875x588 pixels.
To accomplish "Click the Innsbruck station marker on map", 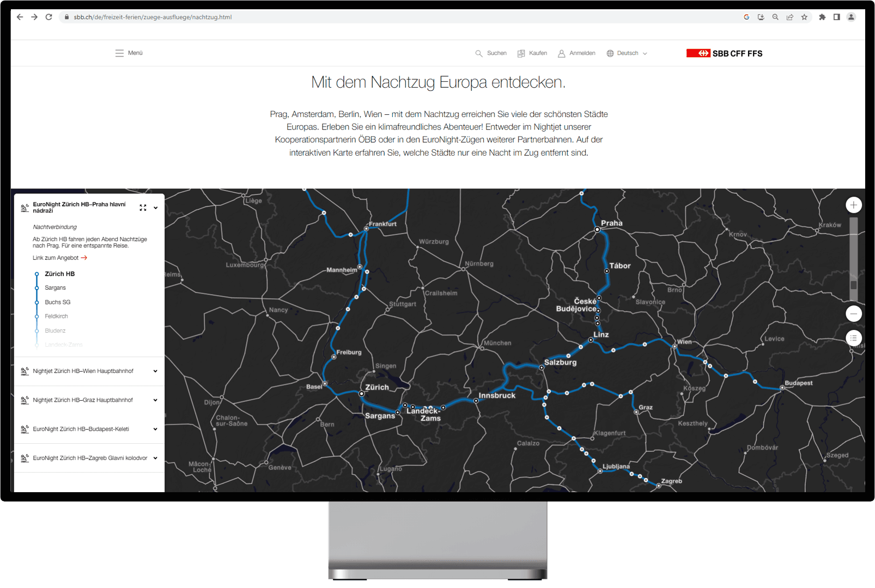I will pyautogui.click(x=476, y=401).
